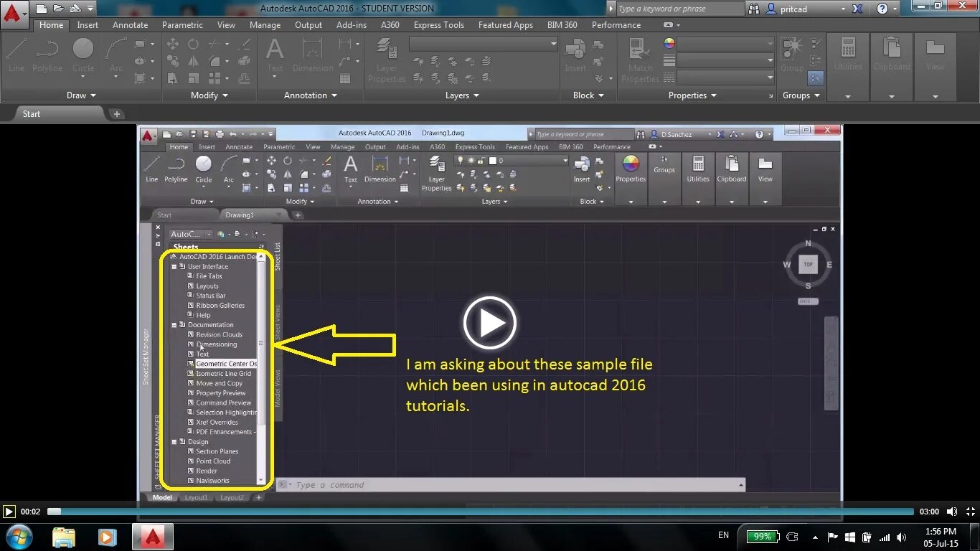
Task: Select the Explode tool
Action: click(244, 61)
